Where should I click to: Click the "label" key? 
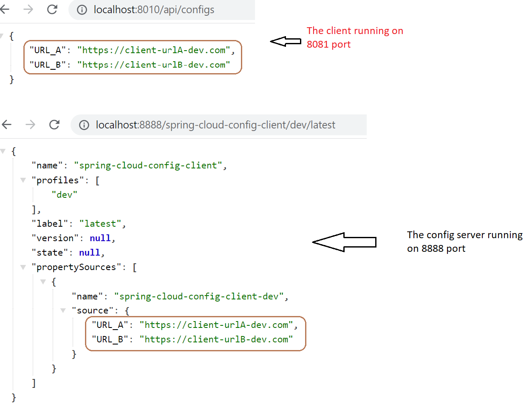(x=50, y=224)
